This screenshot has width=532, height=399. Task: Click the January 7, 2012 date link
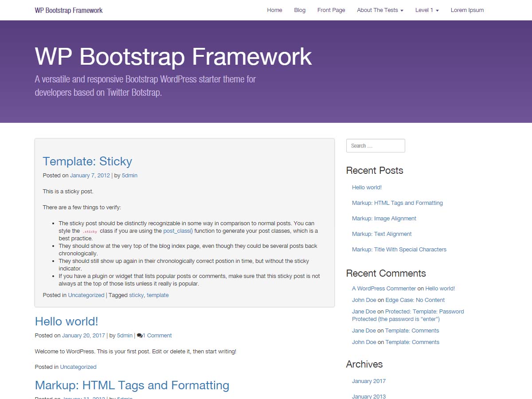[x=90, y=176]
